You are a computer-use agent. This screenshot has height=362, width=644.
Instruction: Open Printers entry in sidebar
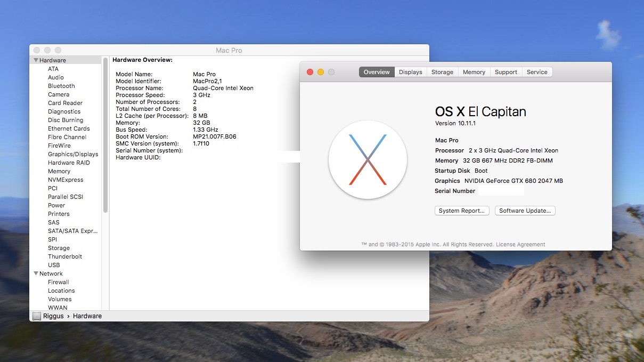59,214
